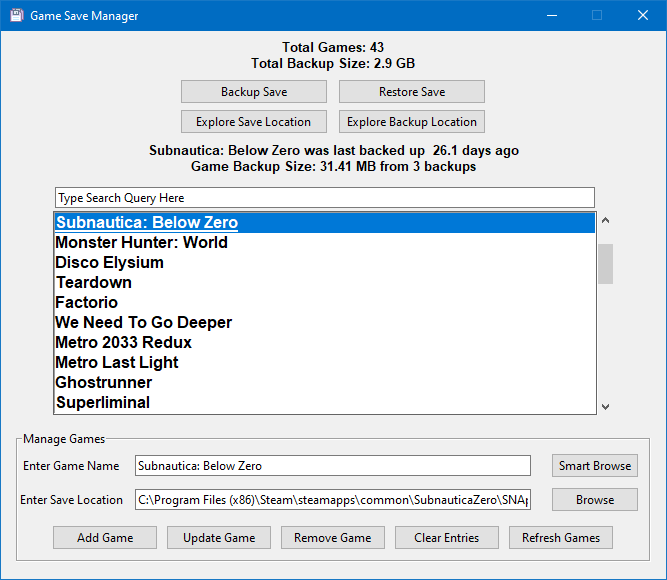Click the Enter Game Name text field

[333, 466]
